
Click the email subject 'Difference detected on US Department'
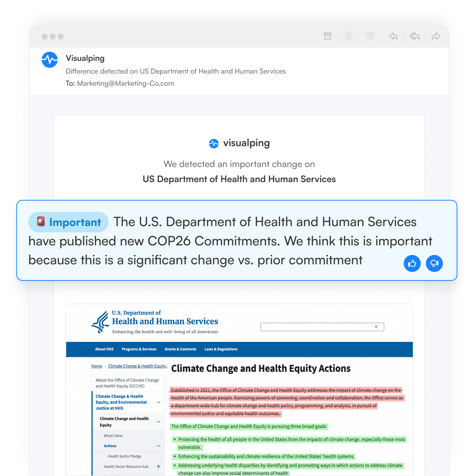click(x=176, y=71)
